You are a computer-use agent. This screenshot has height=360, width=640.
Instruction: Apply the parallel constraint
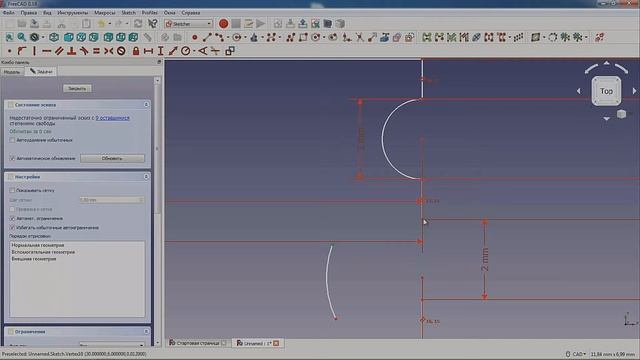pos(59,51)
